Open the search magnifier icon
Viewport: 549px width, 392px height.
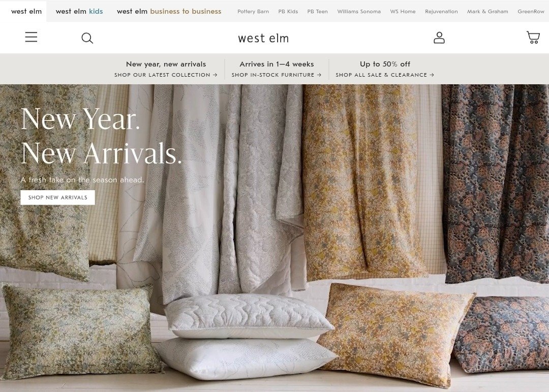coord(87,38)
